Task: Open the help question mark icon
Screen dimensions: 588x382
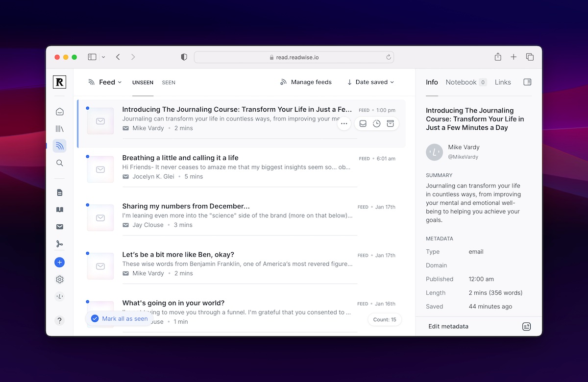Action: [x=59, y=321]
